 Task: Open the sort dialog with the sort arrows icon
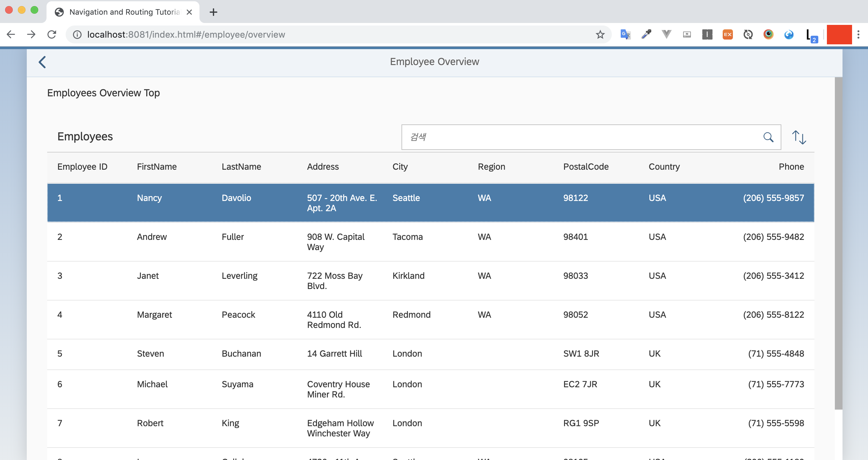tap(799, 137)
